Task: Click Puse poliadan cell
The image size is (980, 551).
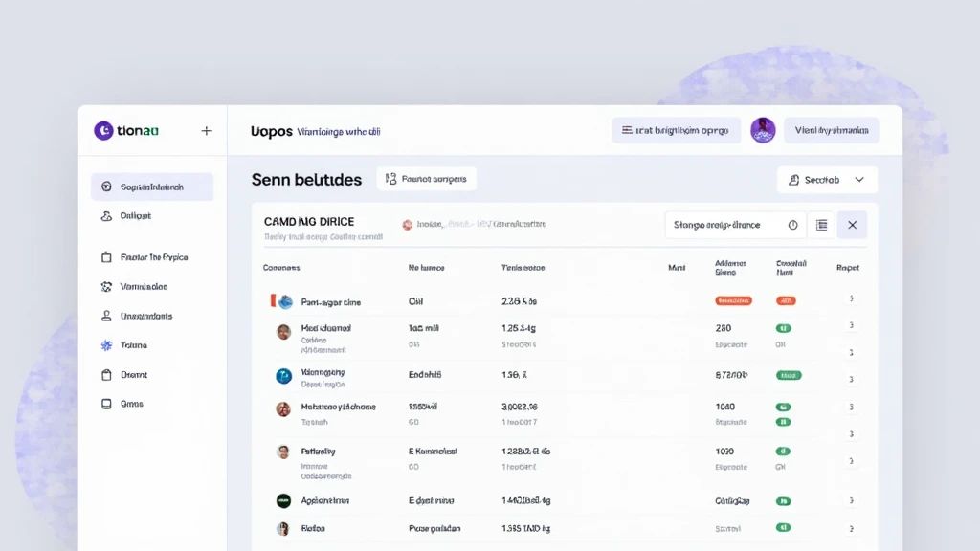Action: point(434,528)
